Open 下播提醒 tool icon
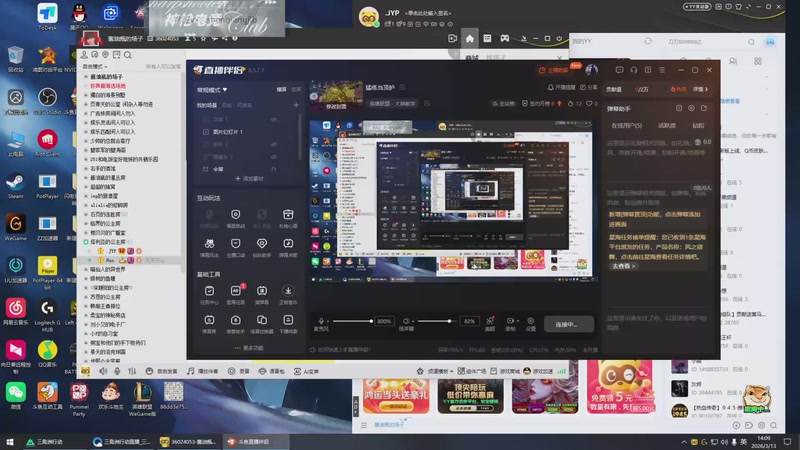 288,324
